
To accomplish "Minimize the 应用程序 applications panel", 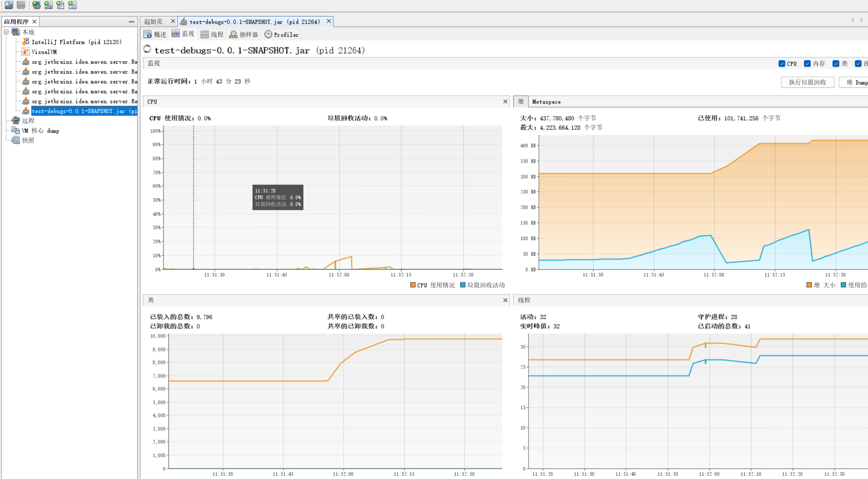I will click(x=132, y=22).
